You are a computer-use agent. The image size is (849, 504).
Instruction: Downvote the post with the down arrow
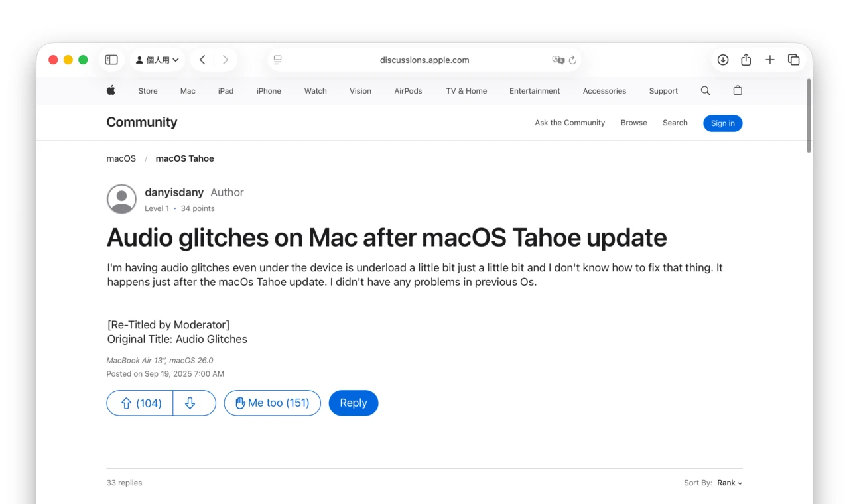click(194, 403)
